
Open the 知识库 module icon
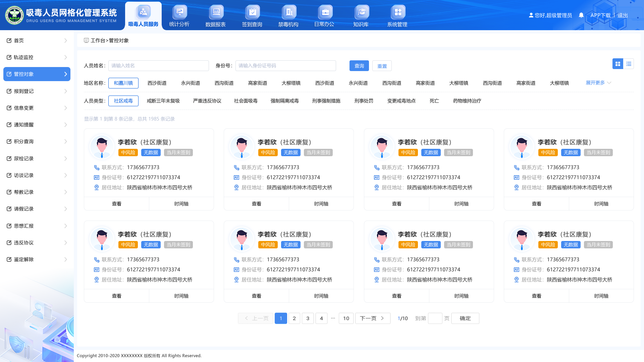(361, 12)
